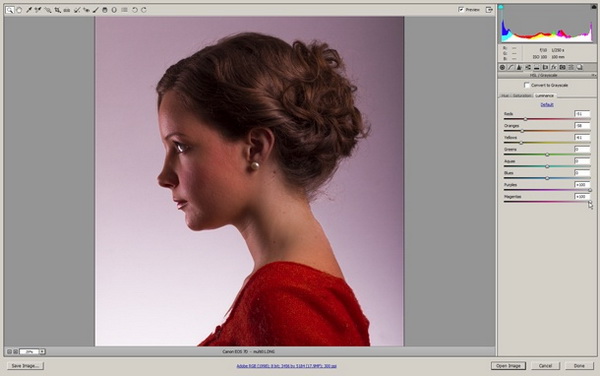Image resolution: width=600 pixels, height=376 pixels.
Task: Toggle the Preview checkbox
Action: click(461, 10)
